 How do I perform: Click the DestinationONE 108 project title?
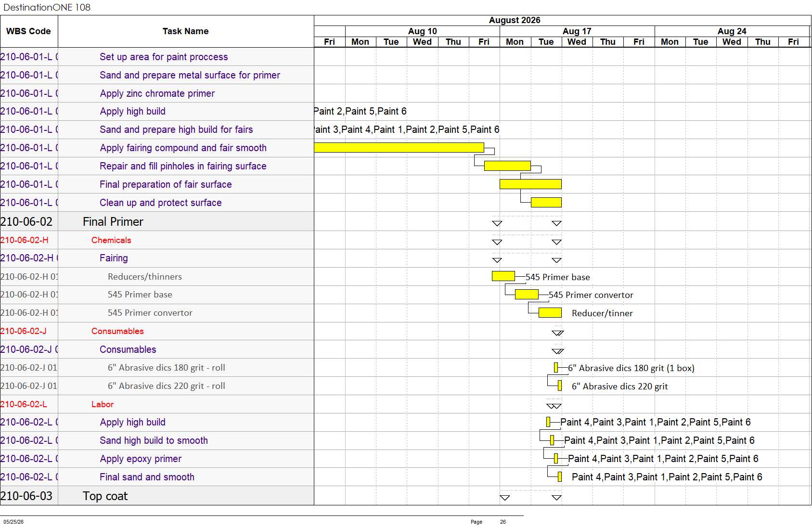[47, 7]
